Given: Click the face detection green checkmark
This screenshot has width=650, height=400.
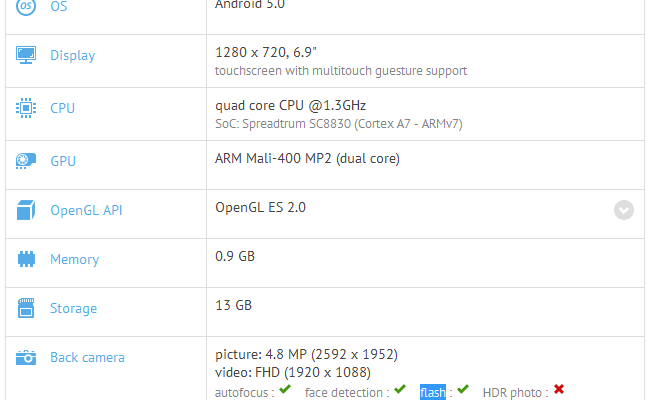Looking at the screenshot, I should [400, 389].
